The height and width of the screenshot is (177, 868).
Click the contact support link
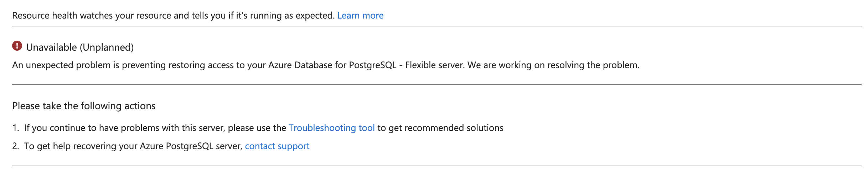[277, 146]
